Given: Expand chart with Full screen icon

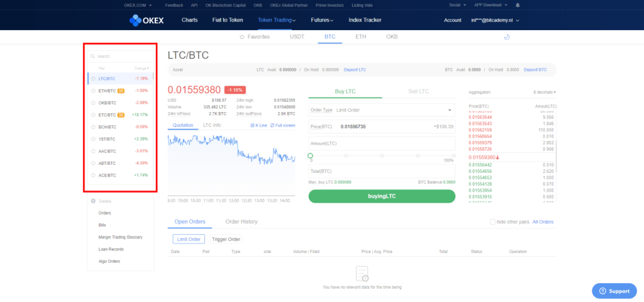Looking at the screenshot, I should tap(272, 125).
